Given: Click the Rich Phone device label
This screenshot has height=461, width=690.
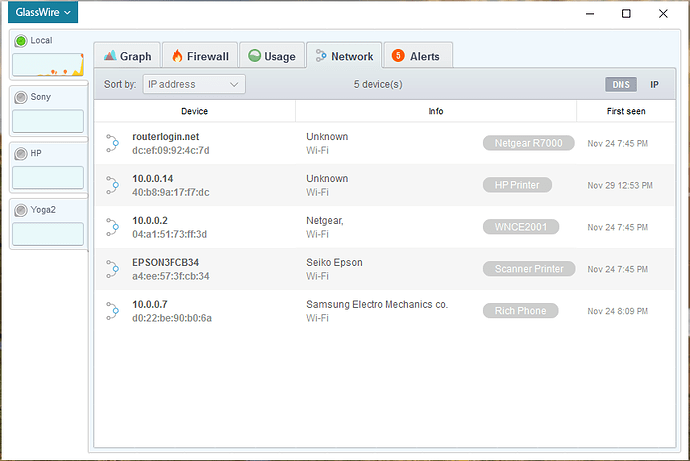Looking at the screenshot, I should (x=519, y=311).
